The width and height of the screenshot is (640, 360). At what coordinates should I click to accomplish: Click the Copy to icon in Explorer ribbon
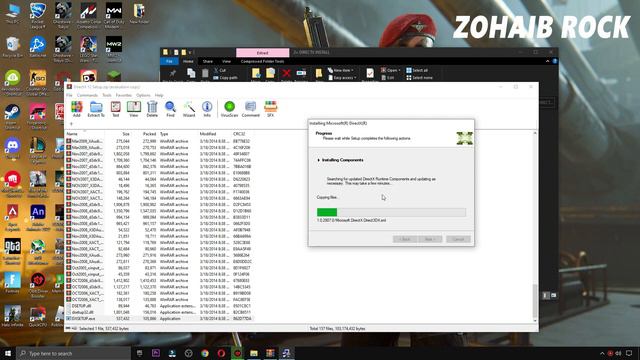[270, 74]
